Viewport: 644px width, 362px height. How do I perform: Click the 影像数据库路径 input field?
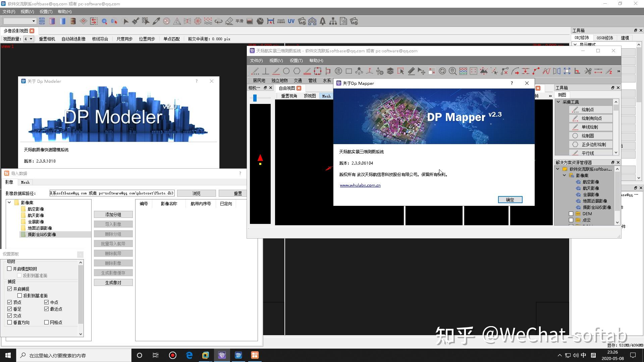pyautogui.click(x=112, y=193)
